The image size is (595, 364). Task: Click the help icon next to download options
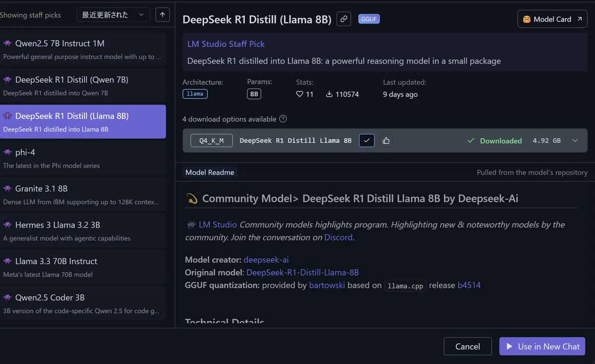(283, 119)
